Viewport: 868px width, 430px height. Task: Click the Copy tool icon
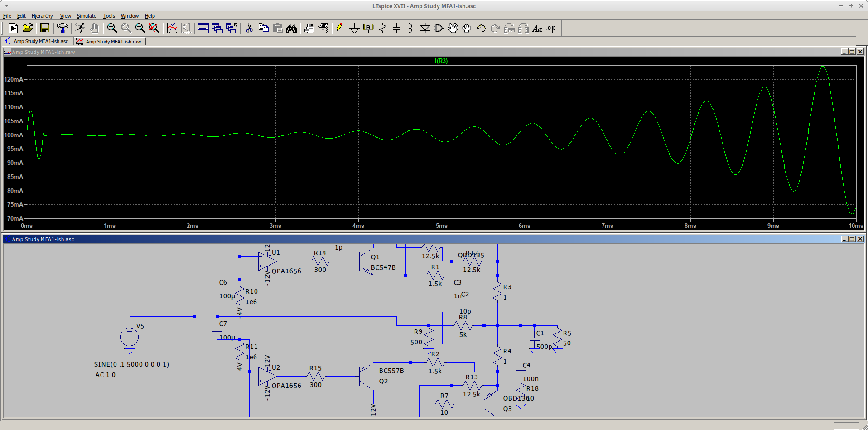pyautogui.click(x=263, y=29)
